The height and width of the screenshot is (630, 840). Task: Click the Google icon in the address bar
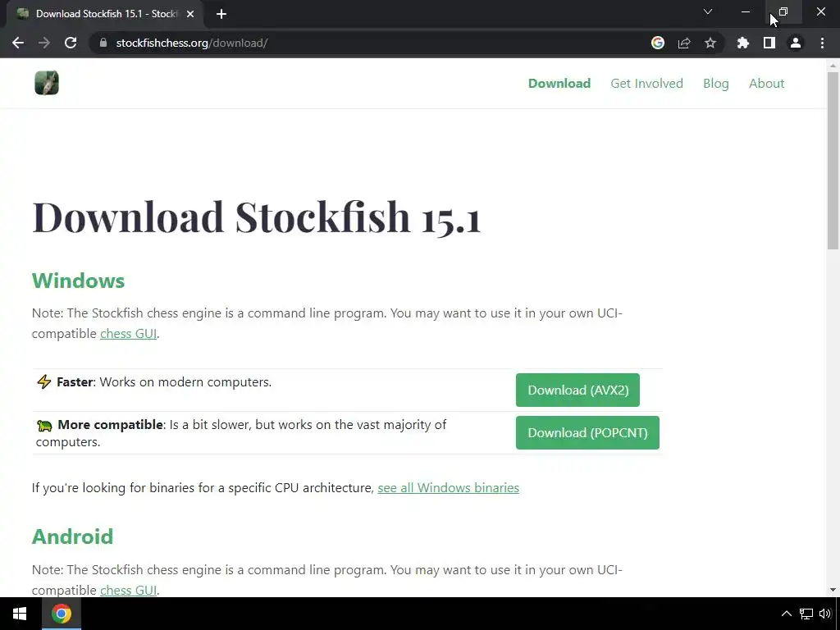point(658,43)
